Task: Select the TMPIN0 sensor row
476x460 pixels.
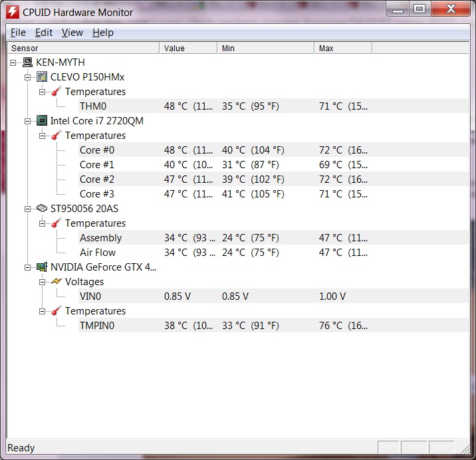Action: 273,325
